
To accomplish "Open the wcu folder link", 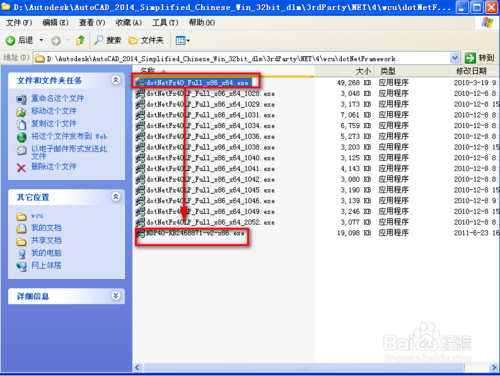I will (37, 216).
